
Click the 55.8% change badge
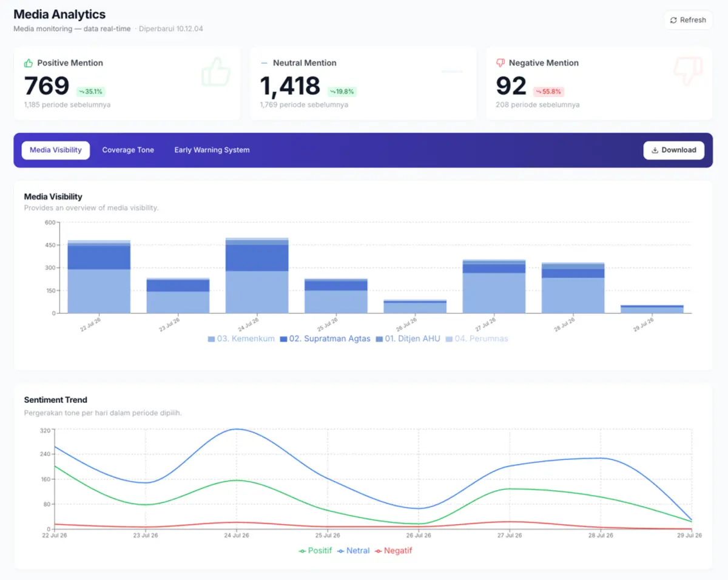click(x=548, y=92)
